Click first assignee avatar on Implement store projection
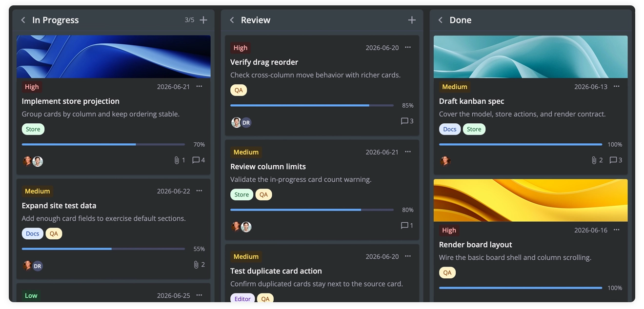 28,161
